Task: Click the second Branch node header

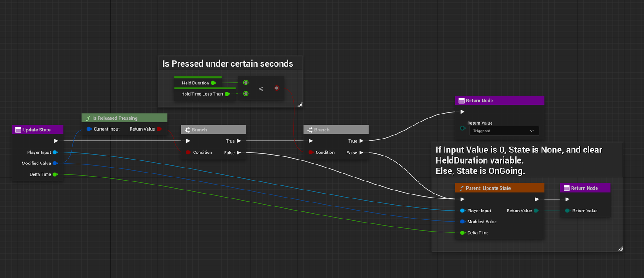Action: (x=336, y=129)
